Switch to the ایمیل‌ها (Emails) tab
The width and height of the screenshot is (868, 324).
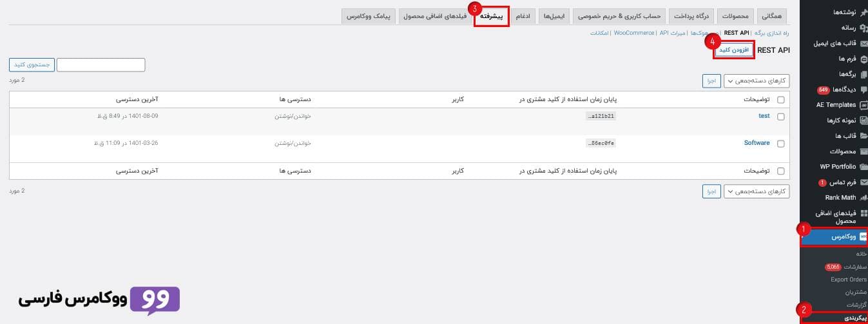(x=554, y=16)
